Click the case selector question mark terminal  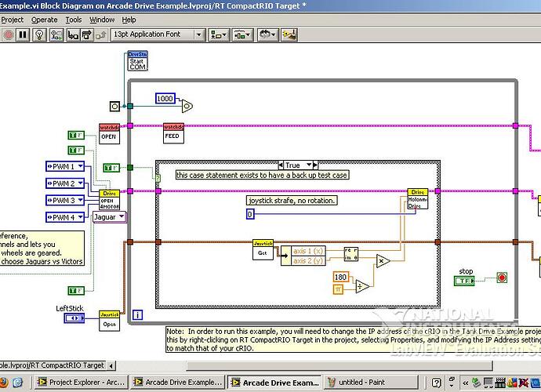158,179
